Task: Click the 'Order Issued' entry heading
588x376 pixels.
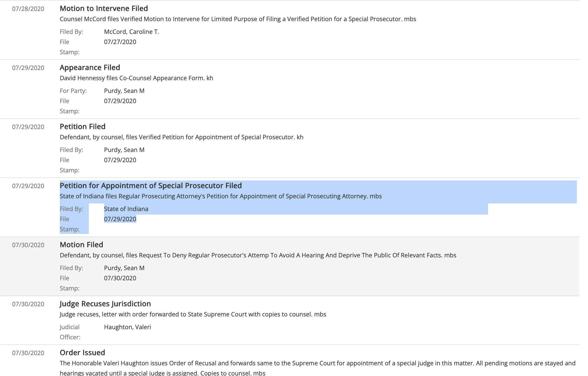Action: pos(82,353)
